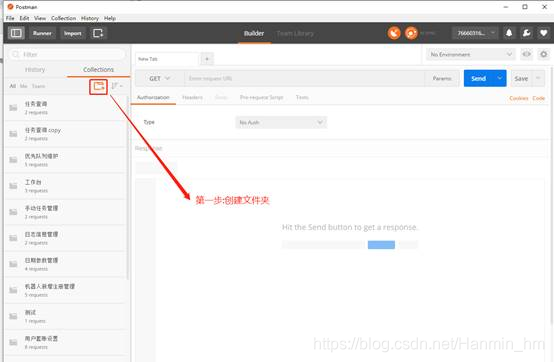554x362 pixels.
Task: Open the View menu
Action: [x=40, y=18]
